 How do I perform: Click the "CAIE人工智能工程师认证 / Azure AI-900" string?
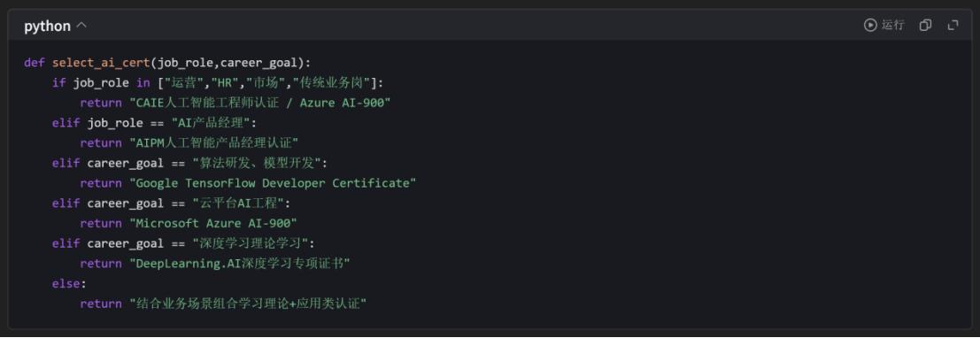coord(260,103)
